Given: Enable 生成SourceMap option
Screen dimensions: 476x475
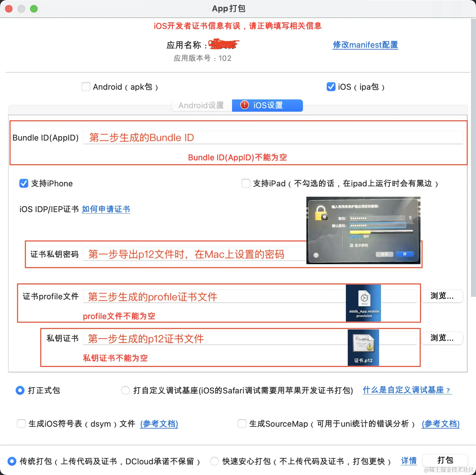Looking at the screenshot, I should click(x=242, y=424).
